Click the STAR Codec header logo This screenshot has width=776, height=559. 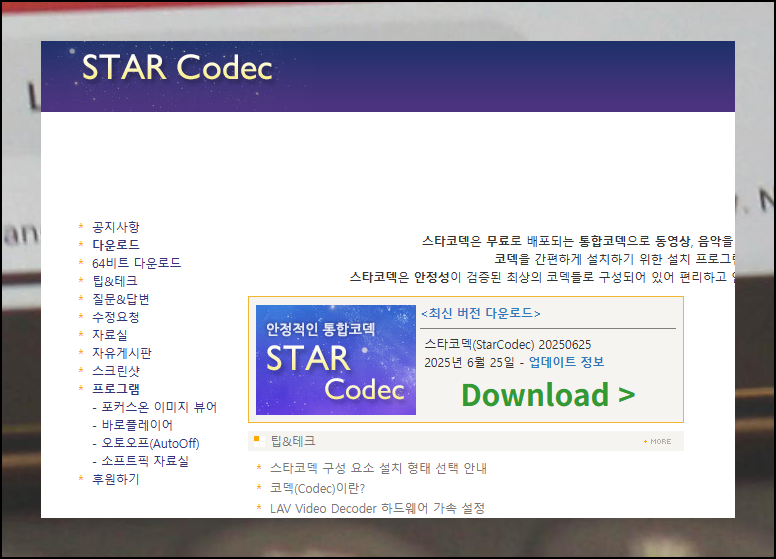(x=177, y=67)
